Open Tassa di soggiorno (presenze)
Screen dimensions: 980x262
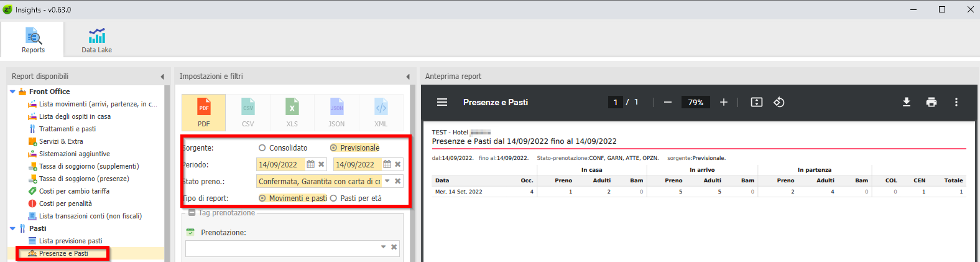coord(78,179)
